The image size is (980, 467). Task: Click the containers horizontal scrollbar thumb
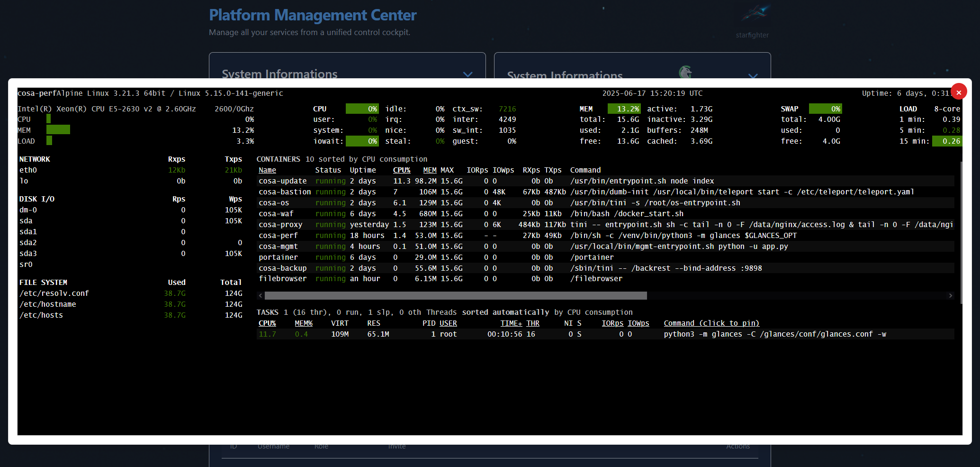pos(456,295)
